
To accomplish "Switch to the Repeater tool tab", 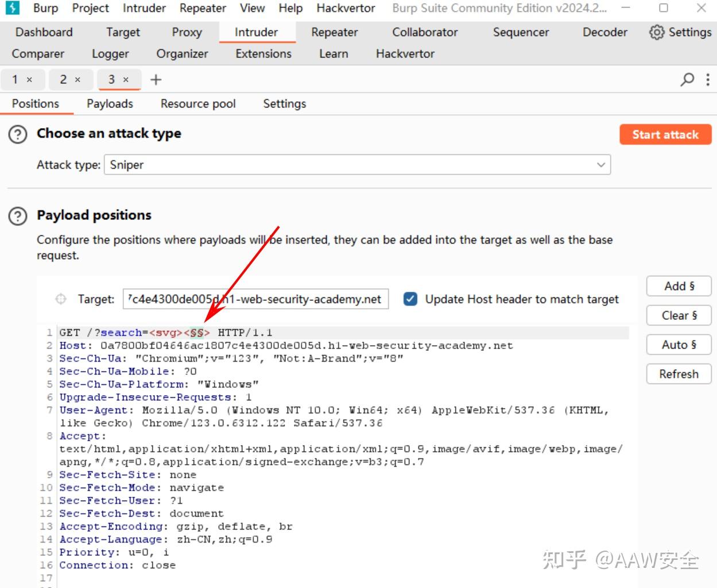I will [334, 32].
